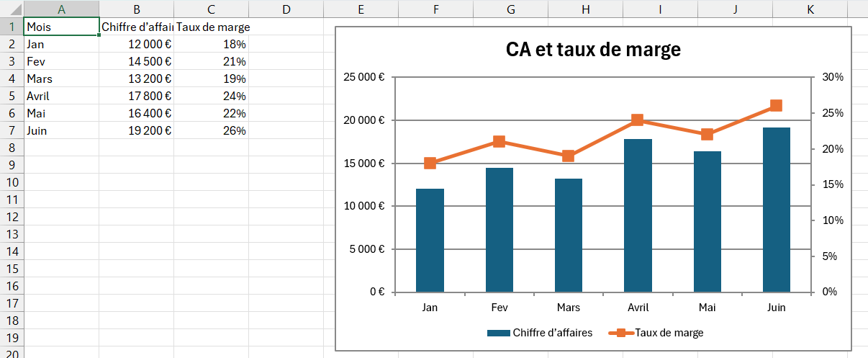
Task: Select the 14 500 € revenue cell
Action: [x=137, y=61]
